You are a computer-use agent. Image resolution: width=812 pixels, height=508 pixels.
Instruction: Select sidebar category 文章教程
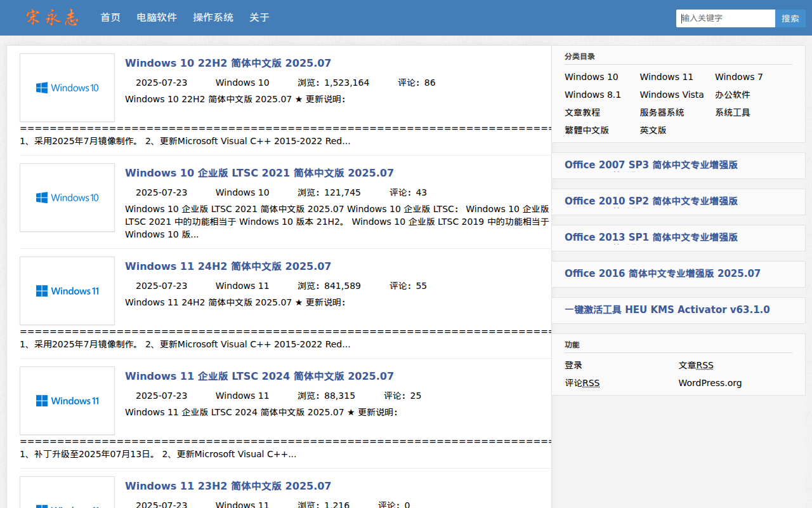582,112
